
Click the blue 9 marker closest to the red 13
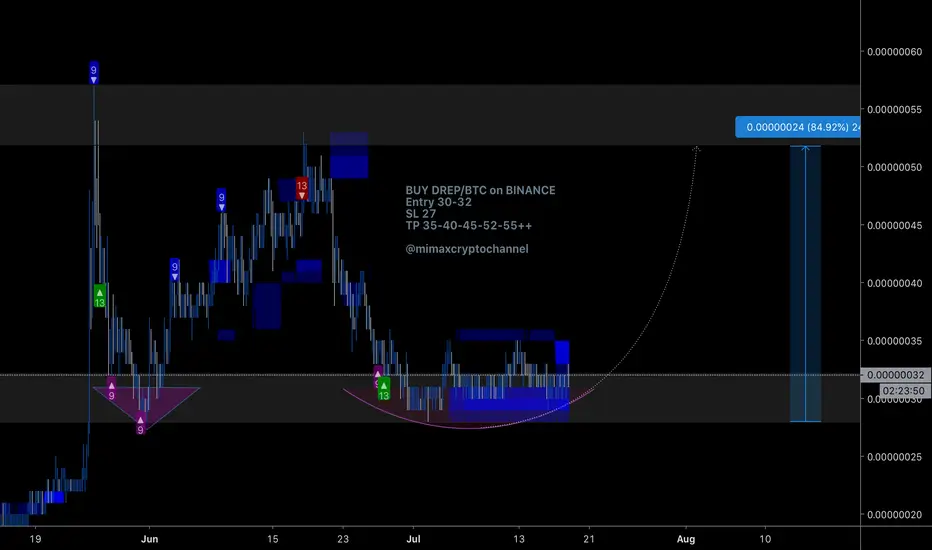click(221, 200)
